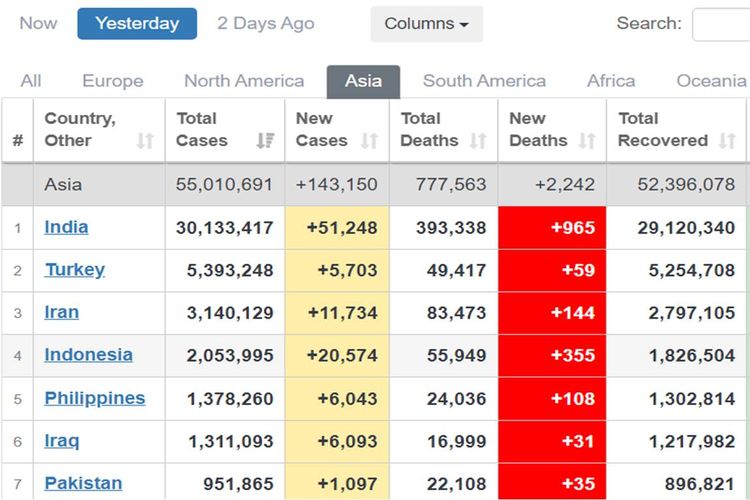Open the India country link
750x500 pixels.
pyautogui.click(x=66, y=227)
